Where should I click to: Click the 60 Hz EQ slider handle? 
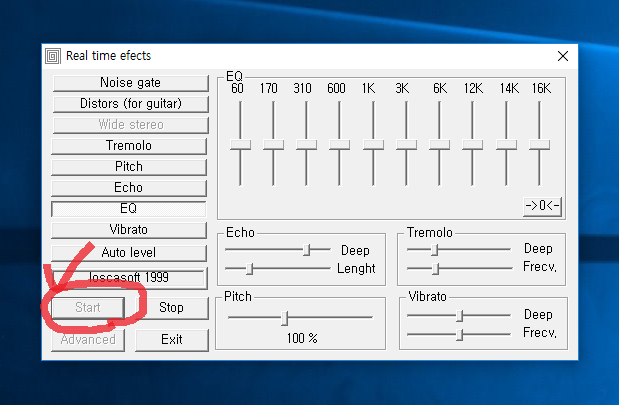coord(240,144)
